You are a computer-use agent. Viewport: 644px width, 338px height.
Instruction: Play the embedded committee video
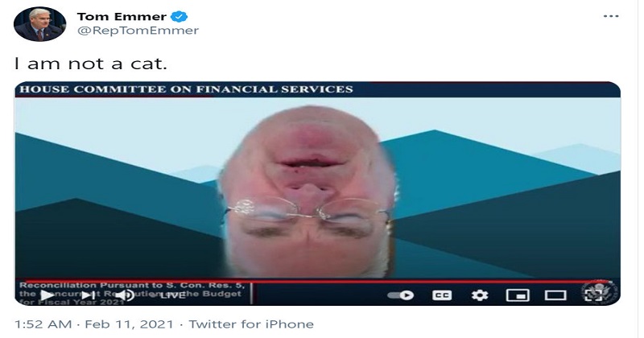[x=47, y=295]
